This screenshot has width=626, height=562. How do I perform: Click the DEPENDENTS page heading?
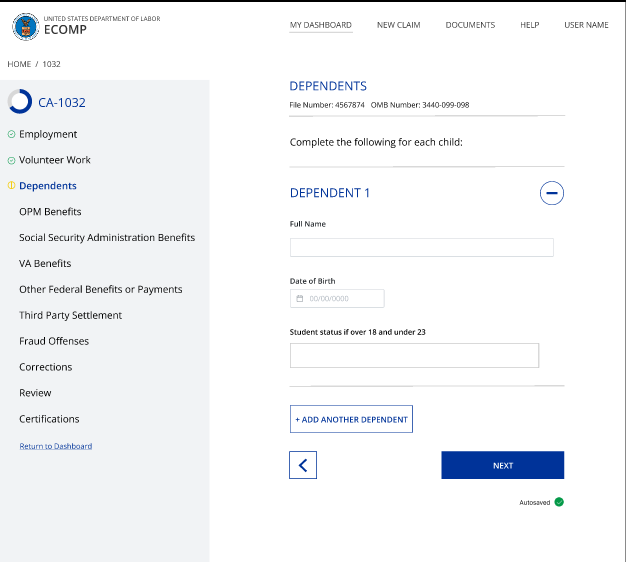tap(328, 86)
